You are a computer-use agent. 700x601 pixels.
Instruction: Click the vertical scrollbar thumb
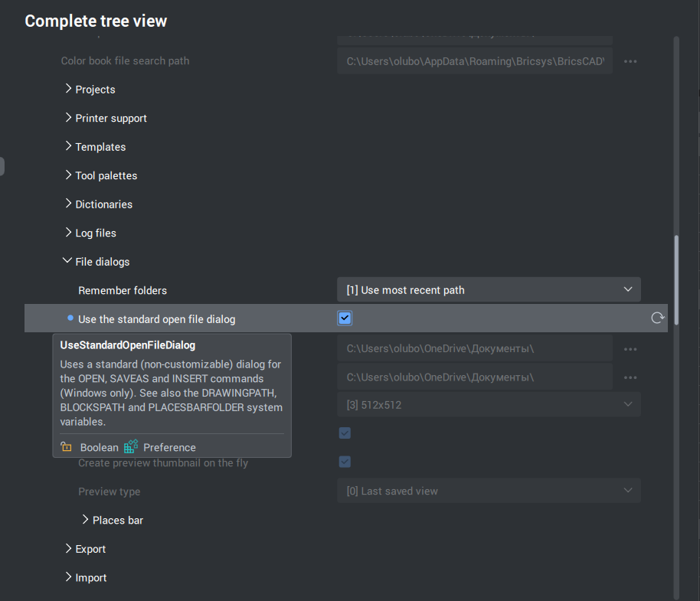point(676,279)
